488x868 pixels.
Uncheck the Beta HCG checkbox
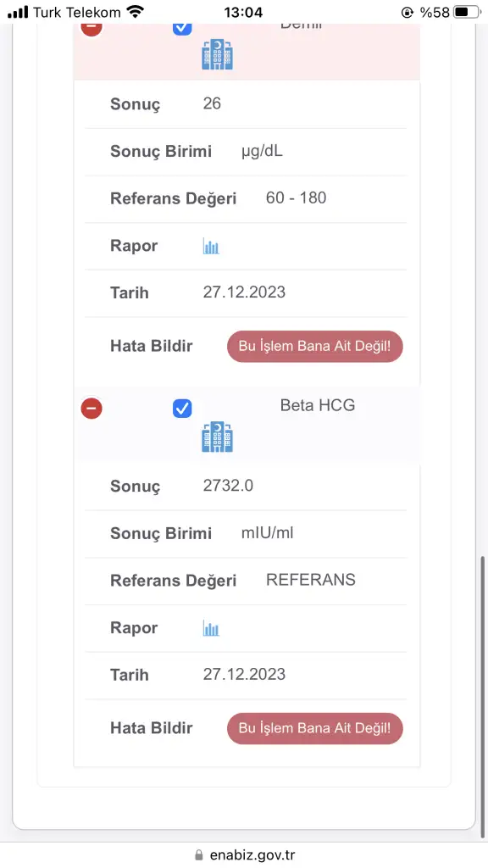[182, 409]
